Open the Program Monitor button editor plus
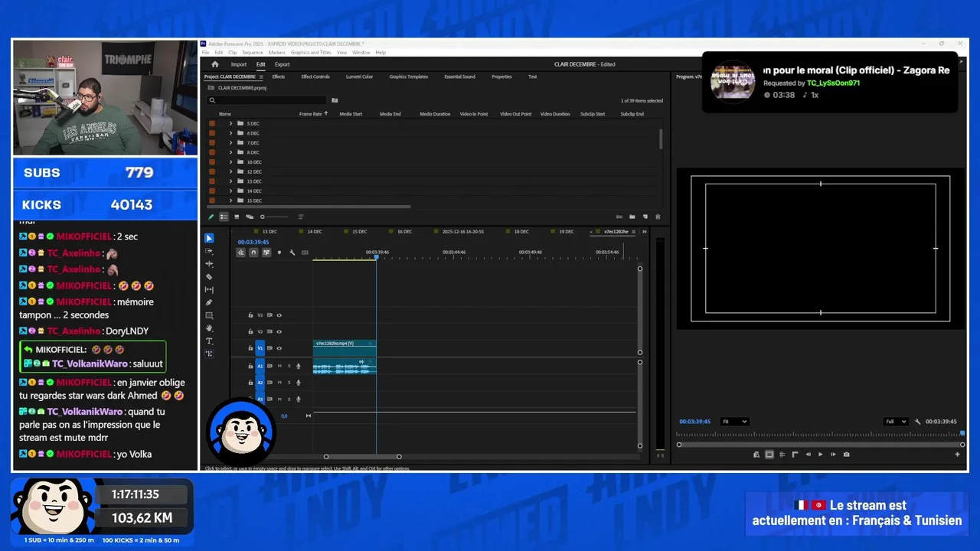The image size is (980, 551). 957,455
